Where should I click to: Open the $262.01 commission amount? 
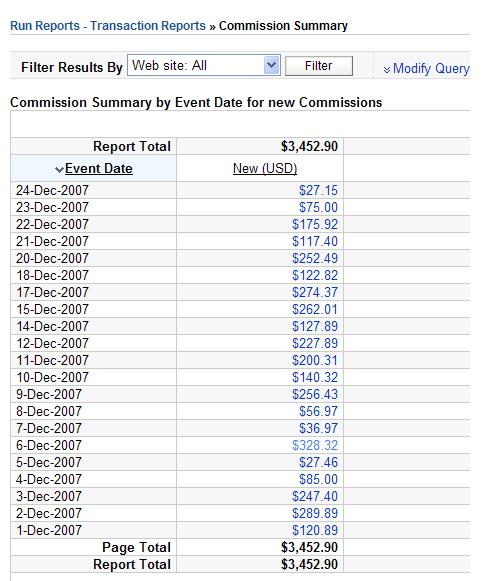click(315, 309)
